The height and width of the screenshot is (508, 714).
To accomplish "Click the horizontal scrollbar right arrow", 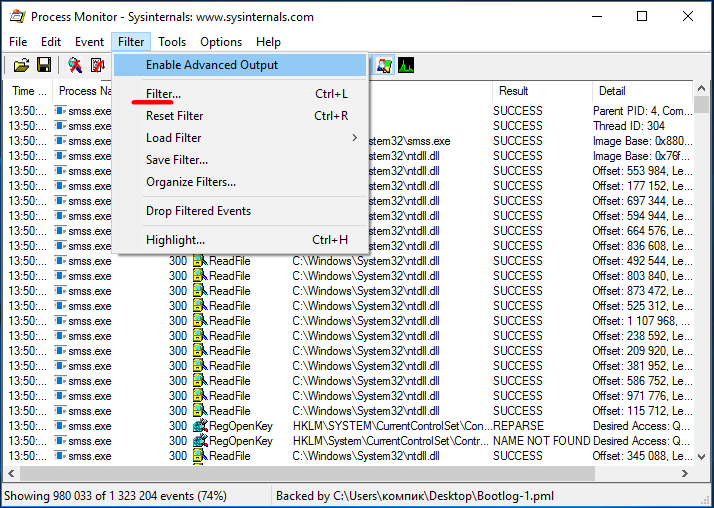I will tap(685, 473).
